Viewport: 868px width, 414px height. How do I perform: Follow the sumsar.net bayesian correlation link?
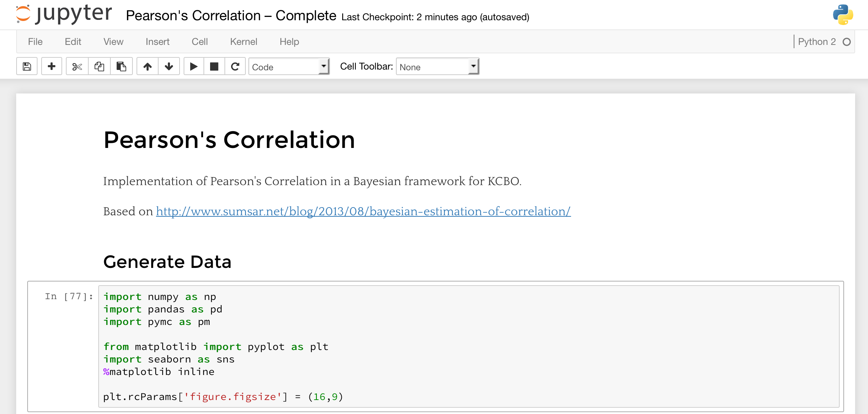point(363,211)
